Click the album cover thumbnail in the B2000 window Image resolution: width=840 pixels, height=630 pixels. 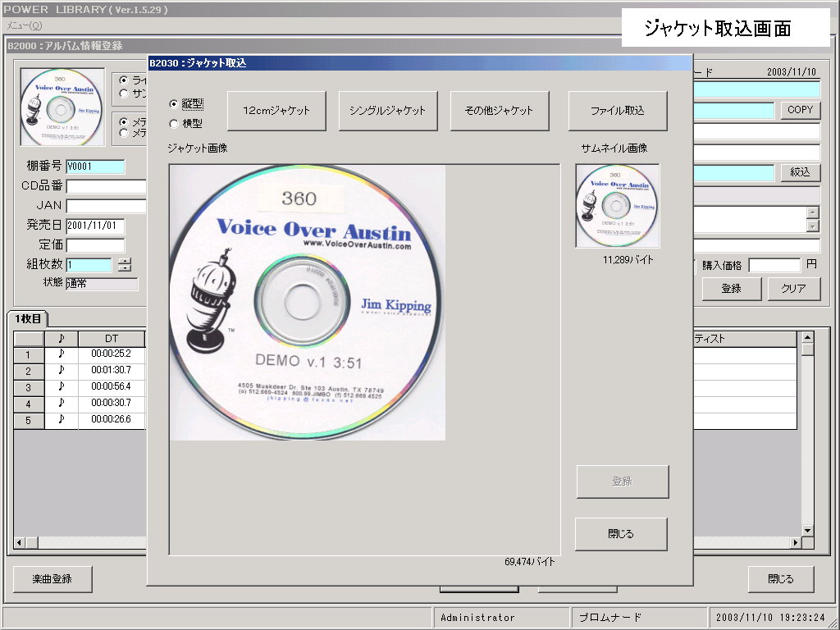[x=62, y=107]
